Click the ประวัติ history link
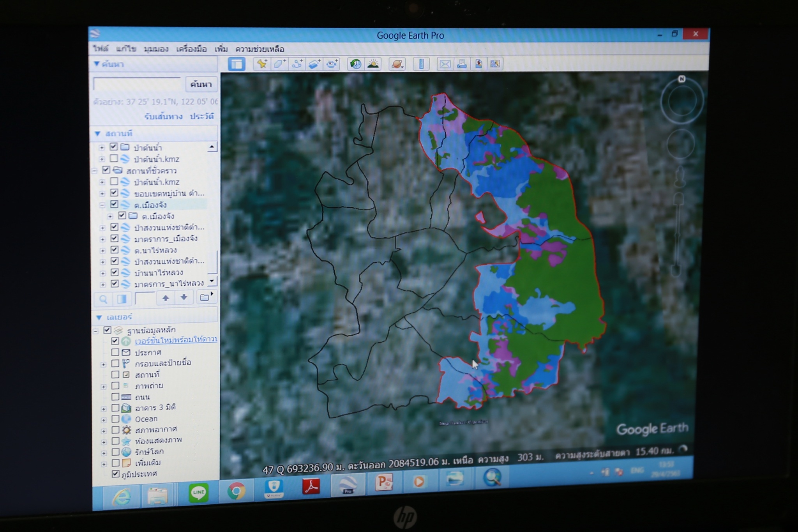Viewport: 798px width, 532px height. (202, 116)
